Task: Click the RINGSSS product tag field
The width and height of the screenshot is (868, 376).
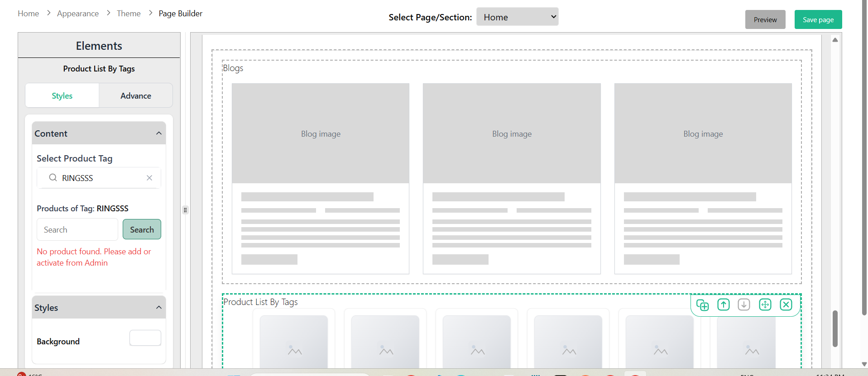Action: pyautogui.click(x=99, y=178)
